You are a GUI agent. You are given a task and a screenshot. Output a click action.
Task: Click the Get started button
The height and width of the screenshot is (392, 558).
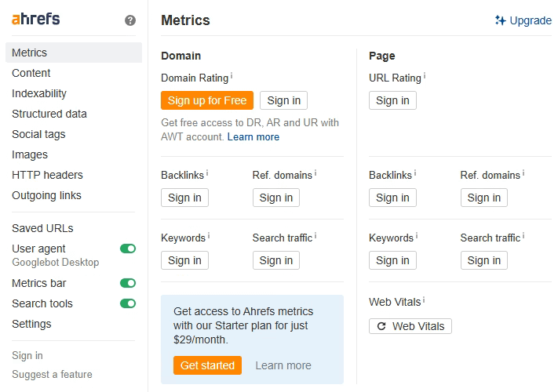pyautogui.click(x=207, y=365)
